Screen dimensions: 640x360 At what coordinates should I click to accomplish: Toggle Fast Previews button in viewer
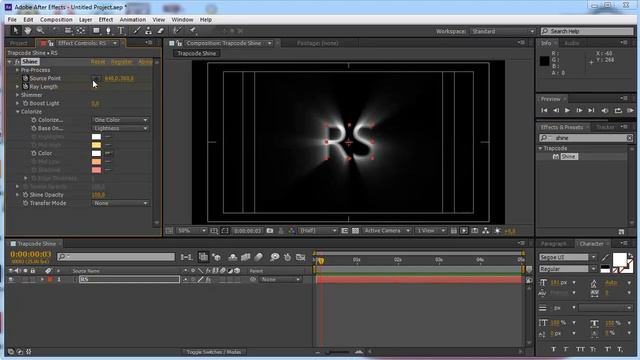click(x=464, y=231)
